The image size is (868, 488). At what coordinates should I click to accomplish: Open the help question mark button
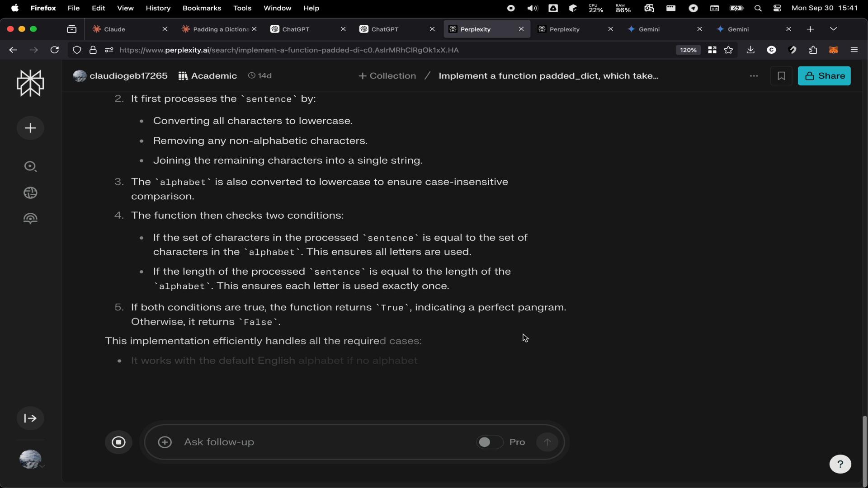[840, 465]
